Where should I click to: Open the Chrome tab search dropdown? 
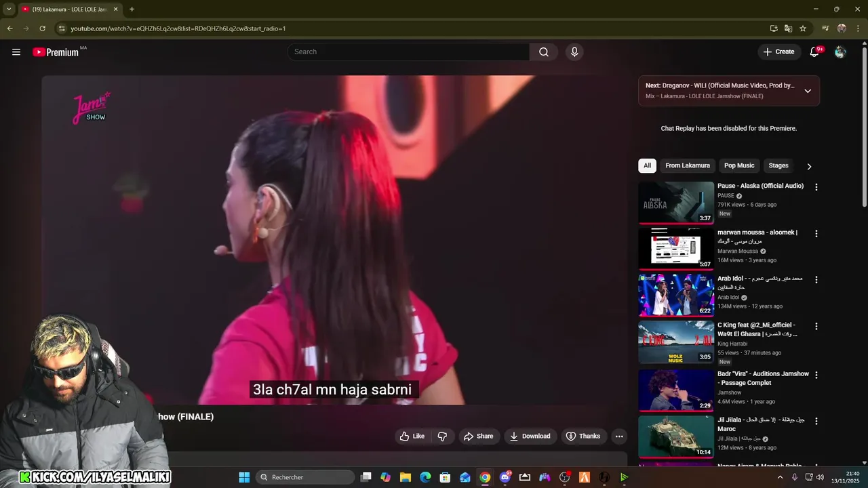tap(9, 9)
